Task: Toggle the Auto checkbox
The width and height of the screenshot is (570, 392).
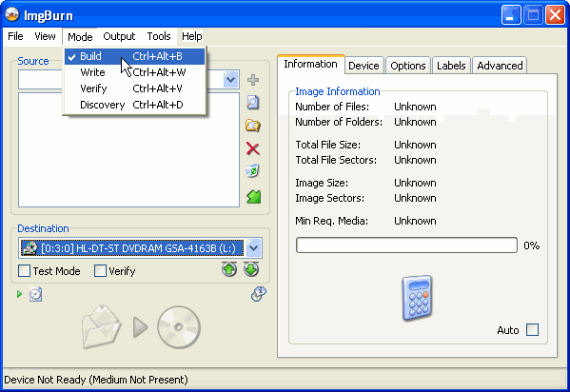Action: pyautogui.click(x=533, y=330)
